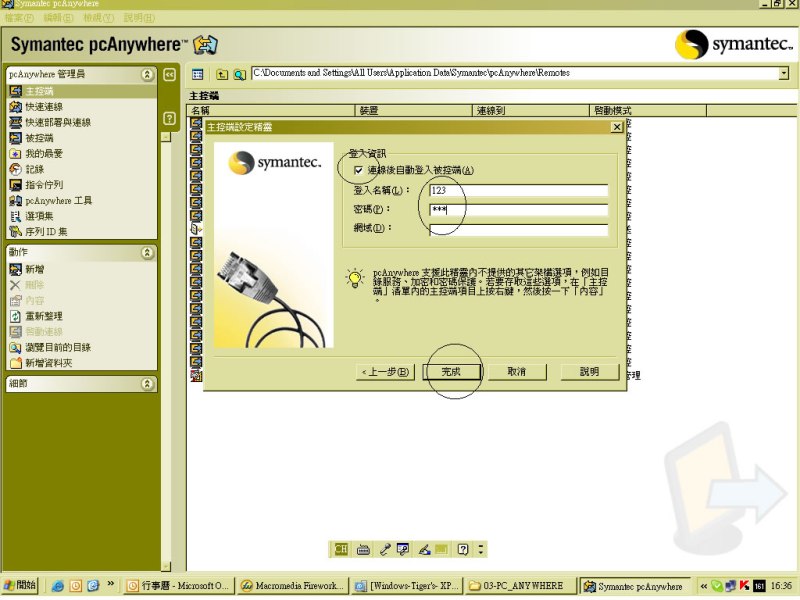Click the browse folder toolbar icon

239,74
